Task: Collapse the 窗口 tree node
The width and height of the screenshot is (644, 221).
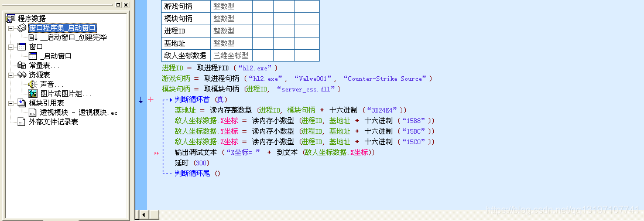Action: click(x=11, y=47)
